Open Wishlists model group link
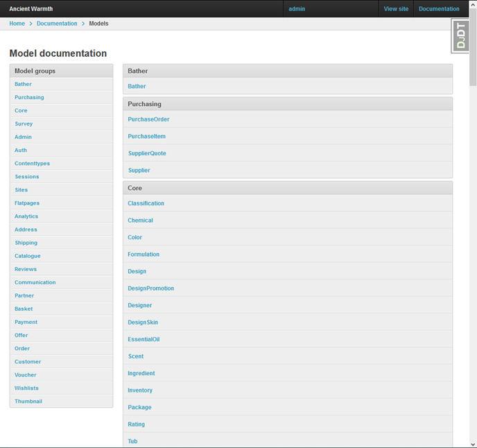Viewport: 477px width, 448px height. (x=26, y=388)
